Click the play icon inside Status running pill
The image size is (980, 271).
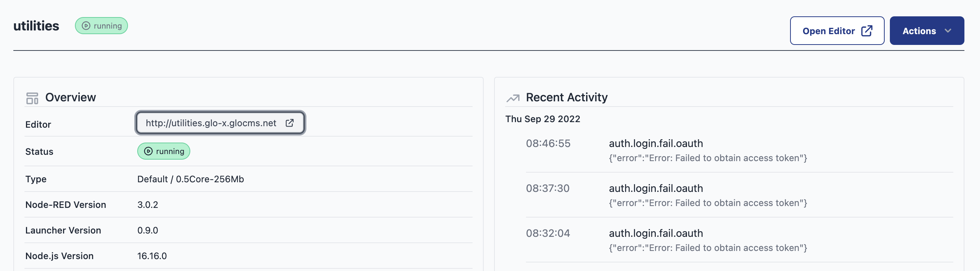148,151
